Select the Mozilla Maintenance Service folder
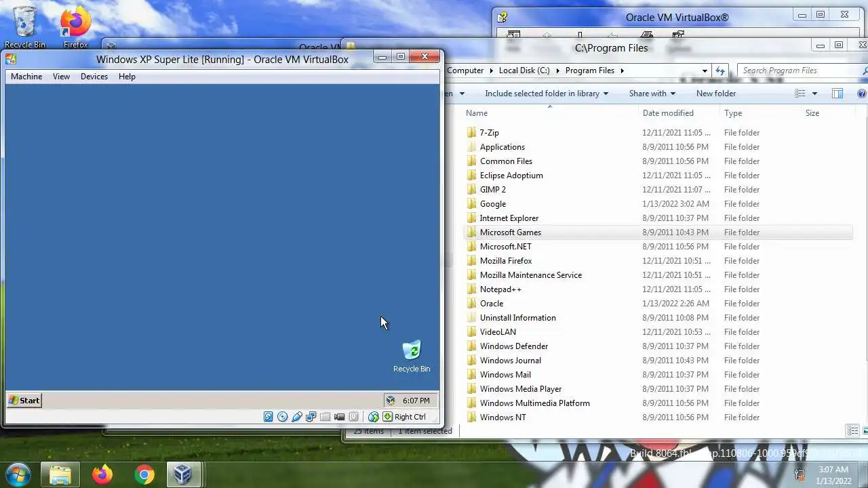The image size is (868, 488). 530,275
